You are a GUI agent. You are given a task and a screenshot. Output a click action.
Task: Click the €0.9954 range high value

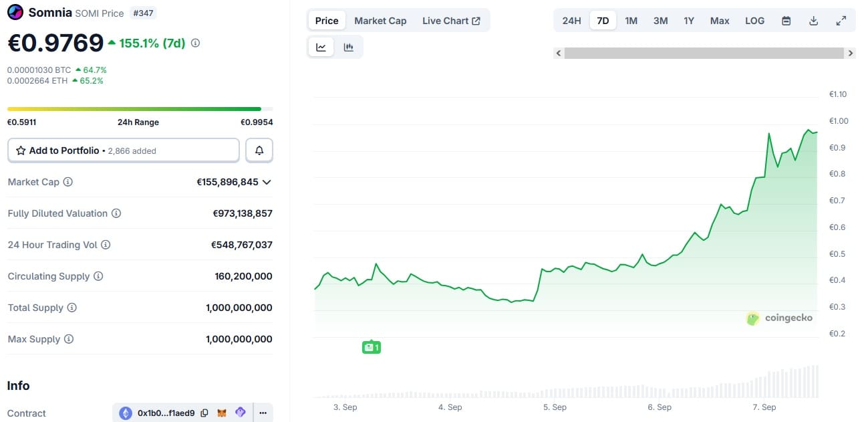coord(257,122)
